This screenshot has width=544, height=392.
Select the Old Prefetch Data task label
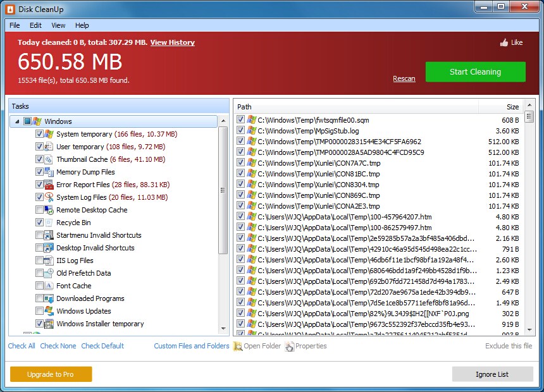(83, 273)
